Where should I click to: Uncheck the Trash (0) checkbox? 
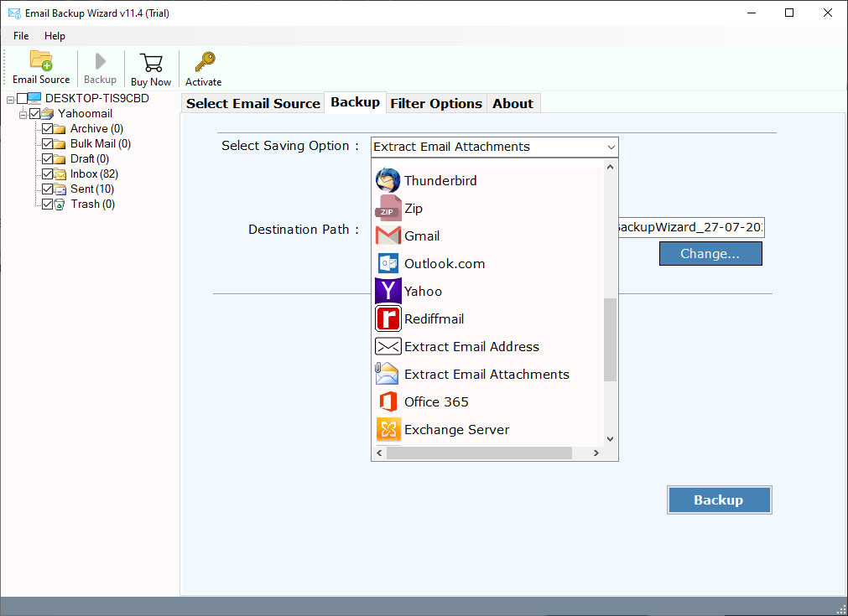(48, 204)
